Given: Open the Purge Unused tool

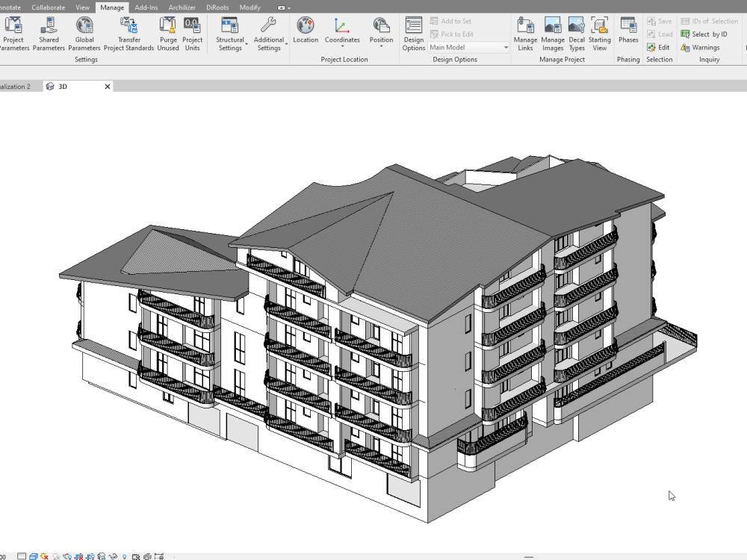Looking at the screenshot, I should pyautogui.click(x=168, y=34).
